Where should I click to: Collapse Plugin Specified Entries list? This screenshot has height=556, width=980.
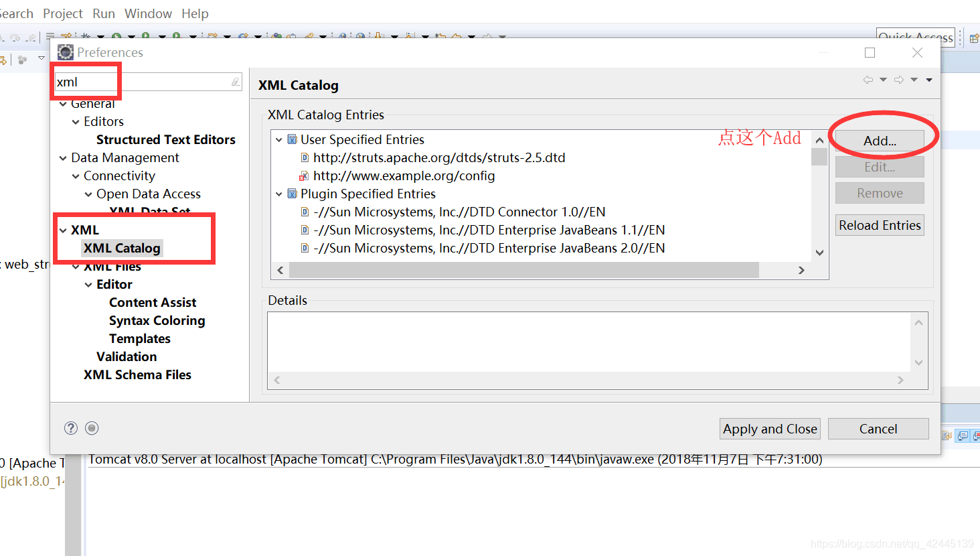pos(279,194)
